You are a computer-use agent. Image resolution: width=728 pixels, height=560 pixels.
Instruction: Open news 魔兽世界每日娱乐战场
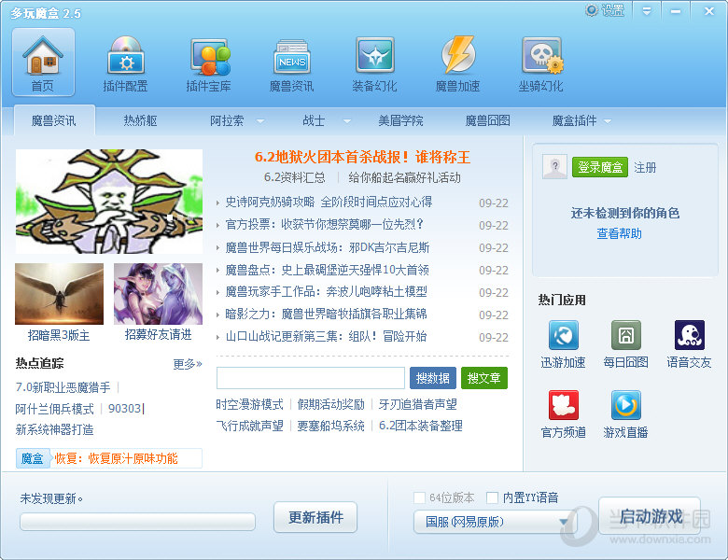point(328,247)
